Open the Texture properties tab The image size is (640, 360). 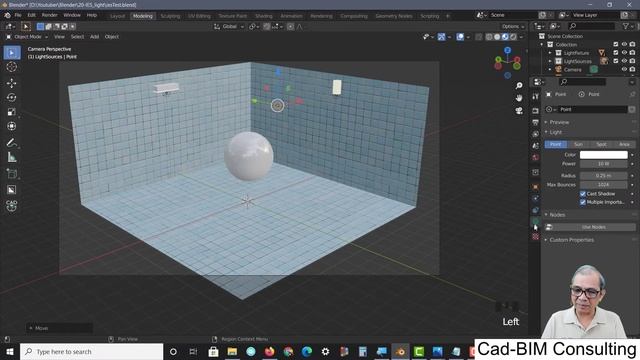point(536,236)
